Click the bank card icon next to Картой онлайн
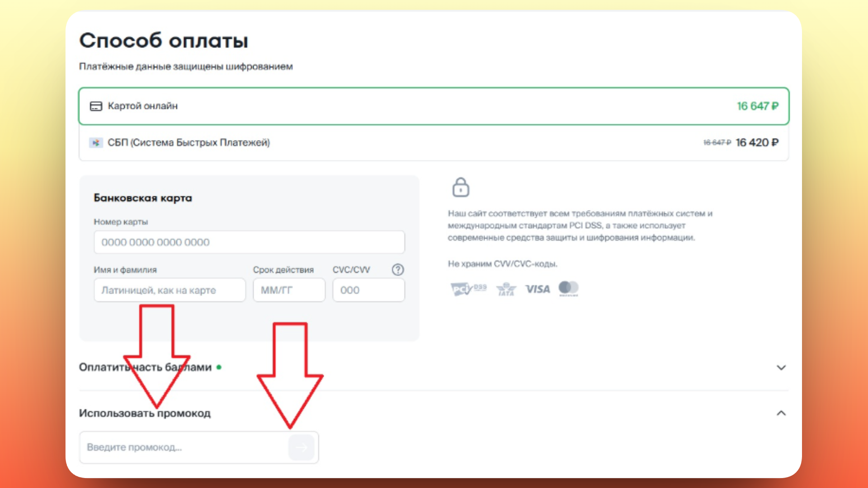Screen dimensions: 868x488 coord(96,106)
